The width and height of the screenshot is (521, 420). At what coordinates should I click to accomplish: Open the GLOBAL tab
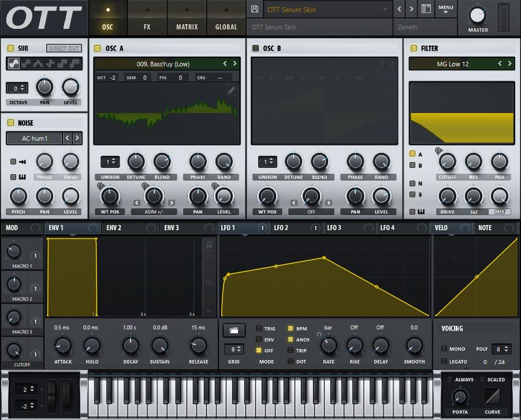pyautogui.click(x=226, y=18)
